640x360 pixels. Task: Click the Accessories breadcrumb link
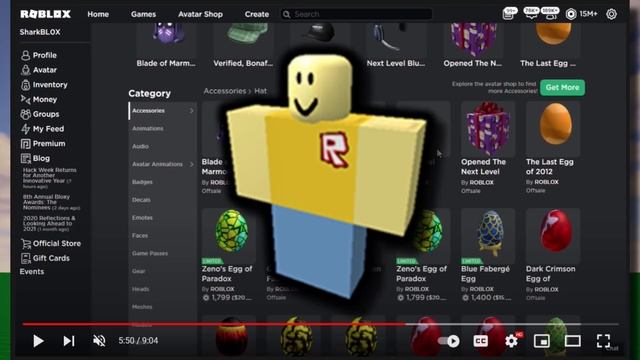click(224, 91)
